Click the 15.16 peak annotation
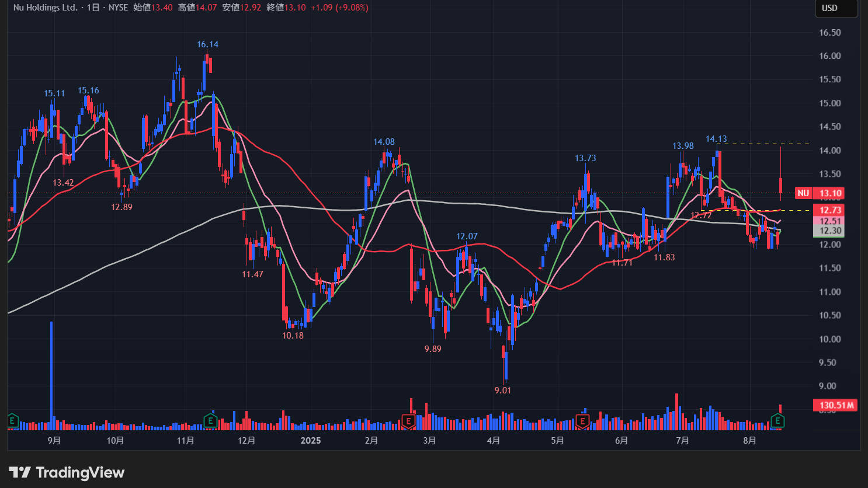The width and height of the screenshot is (868, 488). (x=88, y=90)
